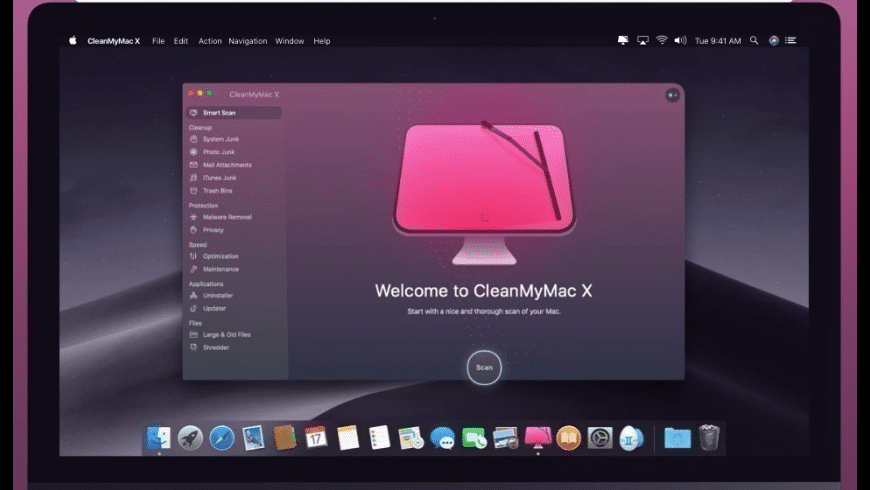The image size is (870, 490).
Task: Open the volume control in menu bar
Action: (x=680, y=41)
